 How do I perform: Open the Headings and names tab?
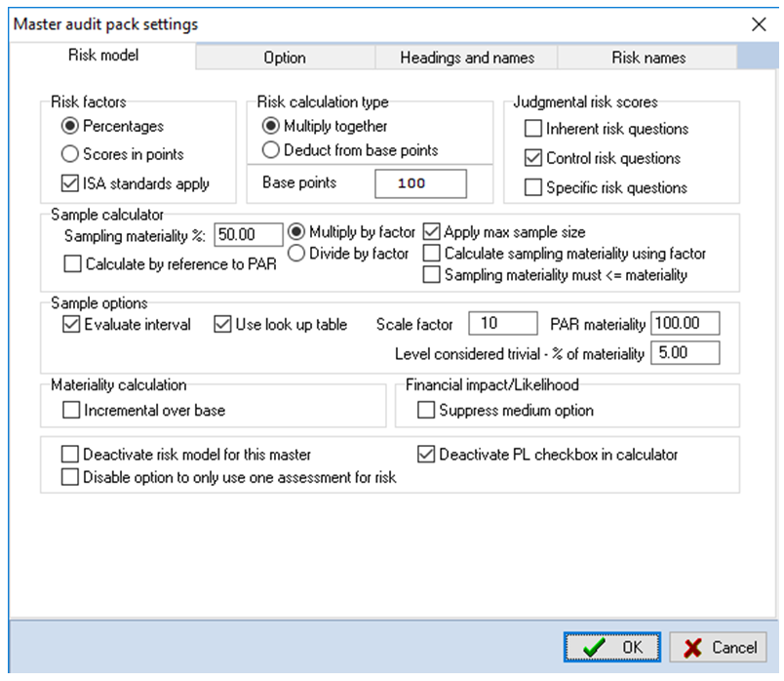pyautogui.click(x=467, y=58)
